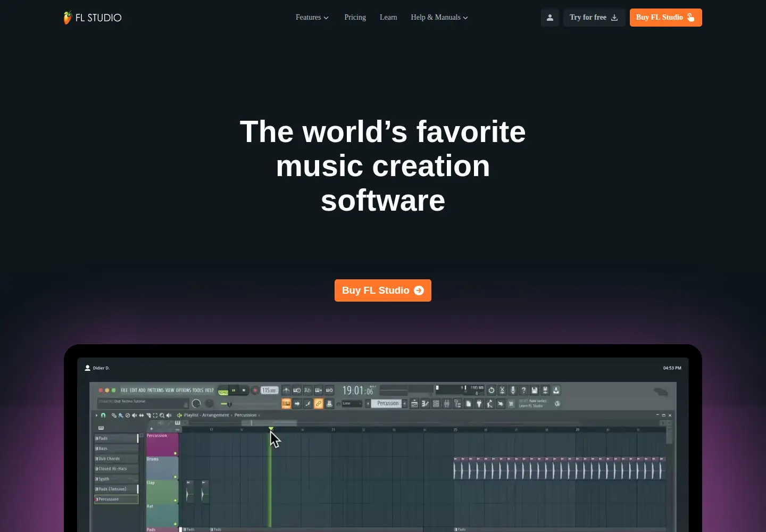
Task: Click the orange piano-keys icon in second toolbar row
Action: point(286,403)
